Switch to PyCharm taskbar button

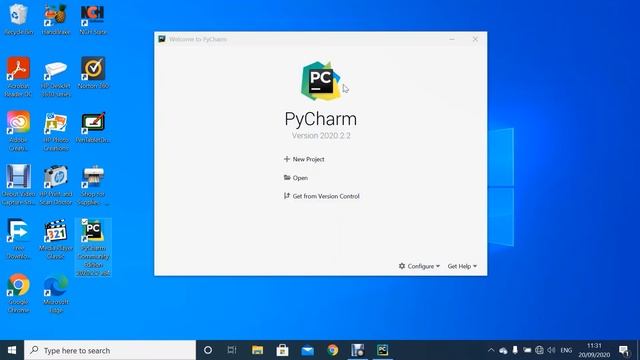(x=382, y=350)
